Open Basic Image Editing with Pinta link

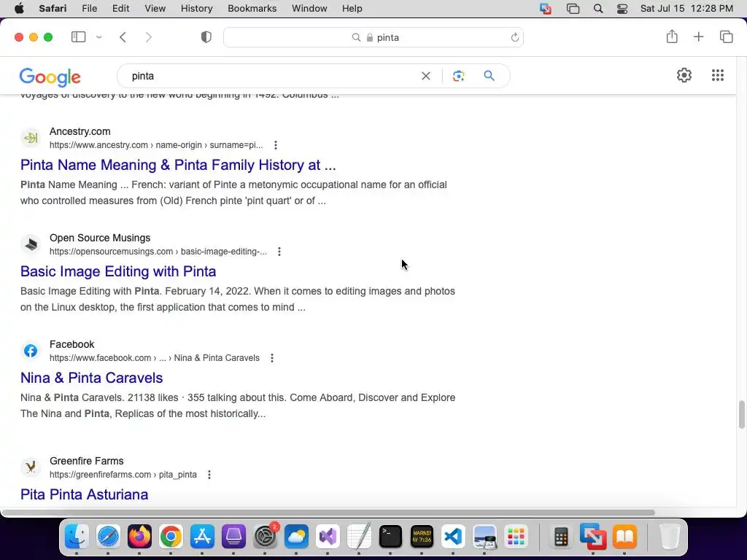(x=118, y=271)
